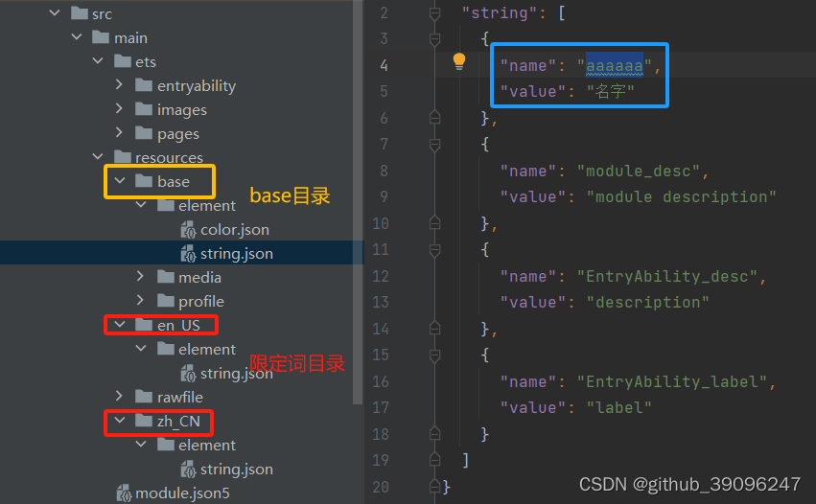The image size is (816, 504).
Task: Collapse the zh_CN folder chevron
Action: (x=120, y=420)
